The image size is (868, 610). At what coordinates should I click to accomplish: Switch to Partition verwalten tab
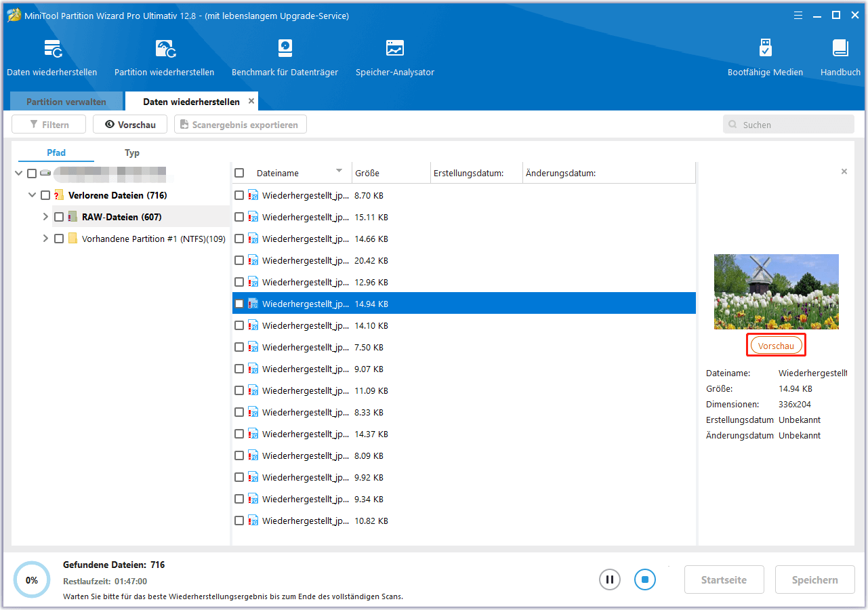click(66, 102)
